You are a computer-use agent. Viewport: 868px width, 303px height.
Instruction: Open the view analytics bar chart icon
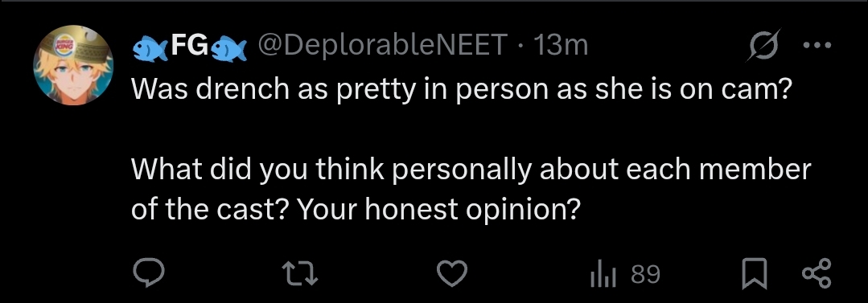pos(603,274)
